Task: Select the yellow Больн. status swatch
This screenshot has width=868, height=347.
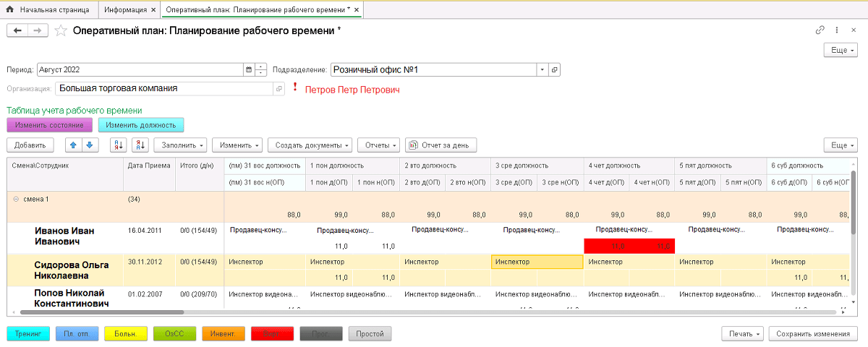Action: click(x=126, y=334)
